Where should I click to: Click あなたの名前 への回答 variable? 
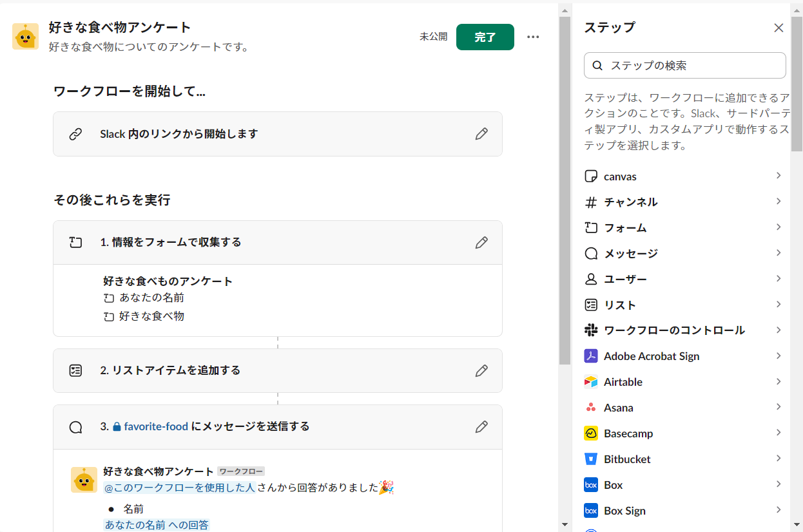pos(157,525)
